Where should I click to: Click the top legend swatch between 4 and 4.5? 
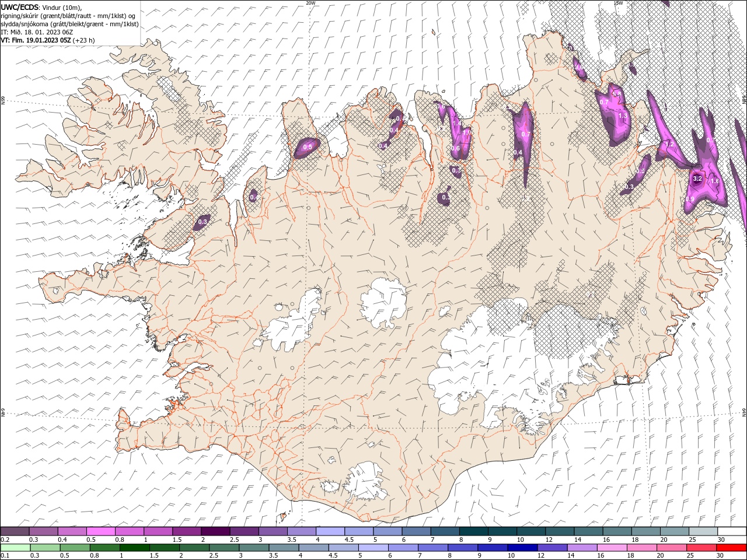click(330, 531)
